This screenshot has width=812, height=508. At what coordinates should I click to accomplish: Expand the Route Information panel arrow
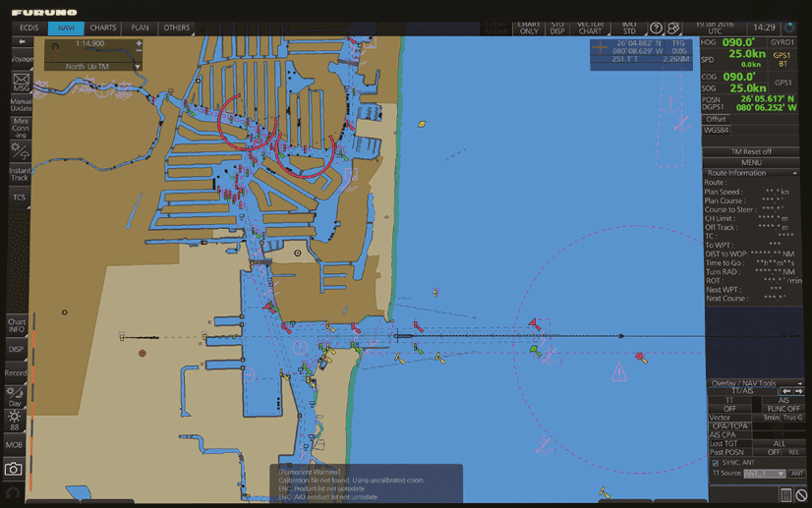pos(794,173)
